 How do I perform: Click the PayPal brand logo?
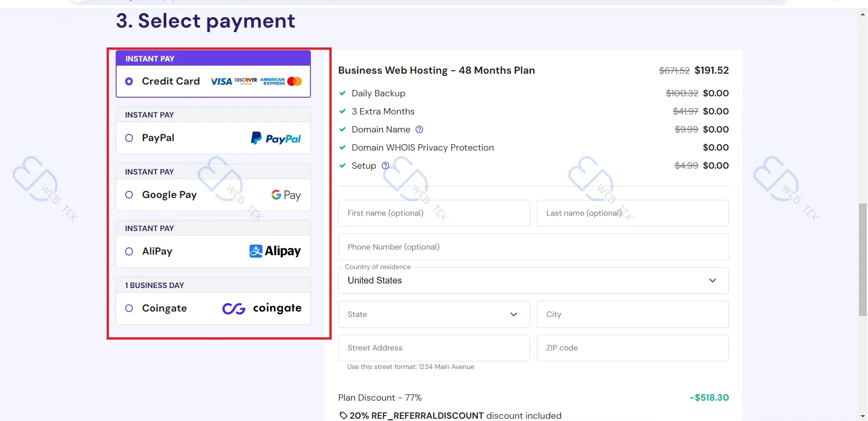pyautogui.click(x=276, y=138)
